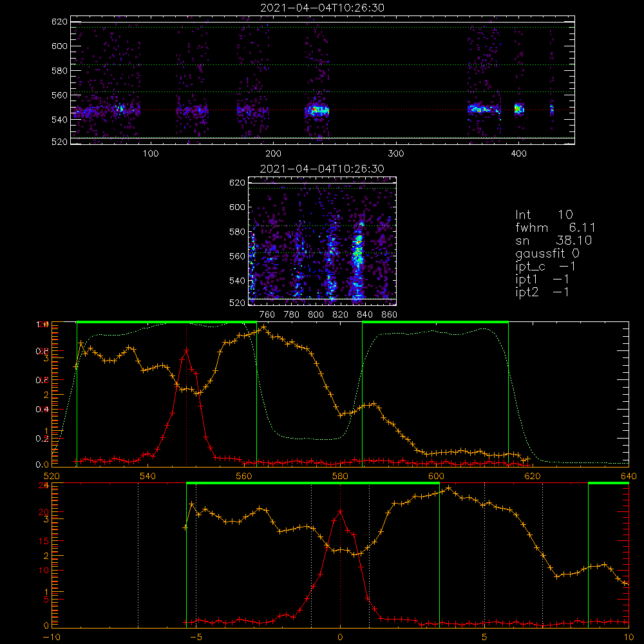Click red y-axis label 15 on bottom plot
This screenshot has width=644, height=644.
pos(44,542)
